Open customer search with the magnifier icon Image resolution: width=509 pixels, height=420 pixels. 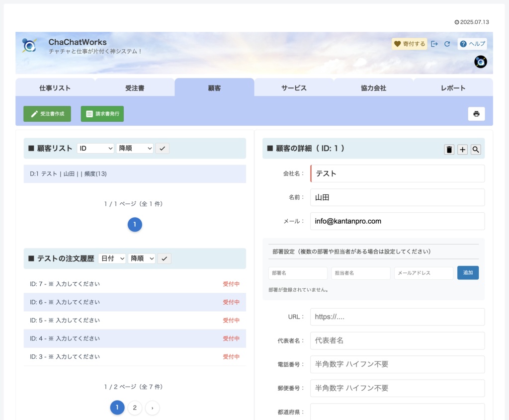[475, 149]
